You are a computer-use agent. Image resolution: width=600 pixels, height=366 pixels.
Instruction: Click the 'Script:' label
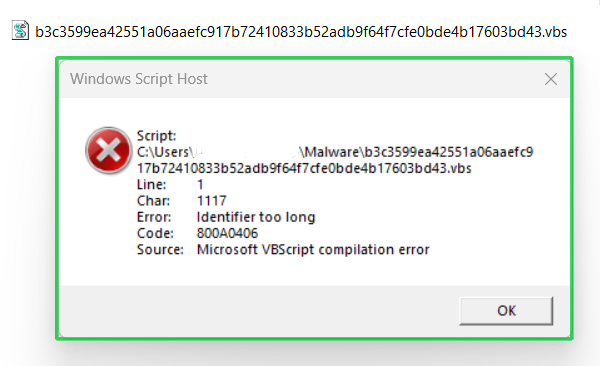pyautogui.click(x=157, y=136)
